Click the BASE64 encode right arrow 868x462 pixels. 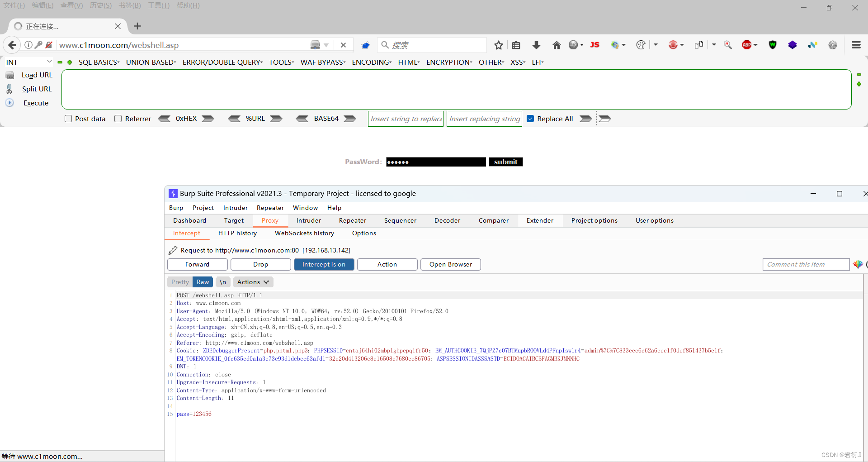tap(349, 119)
